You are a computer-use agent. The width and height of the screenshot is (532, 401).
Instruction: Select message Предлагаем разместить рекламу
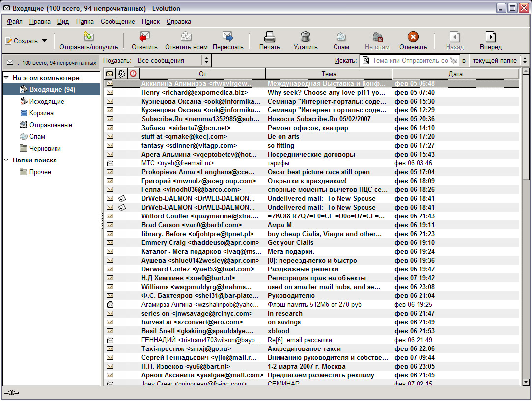[x=311, y=375]
